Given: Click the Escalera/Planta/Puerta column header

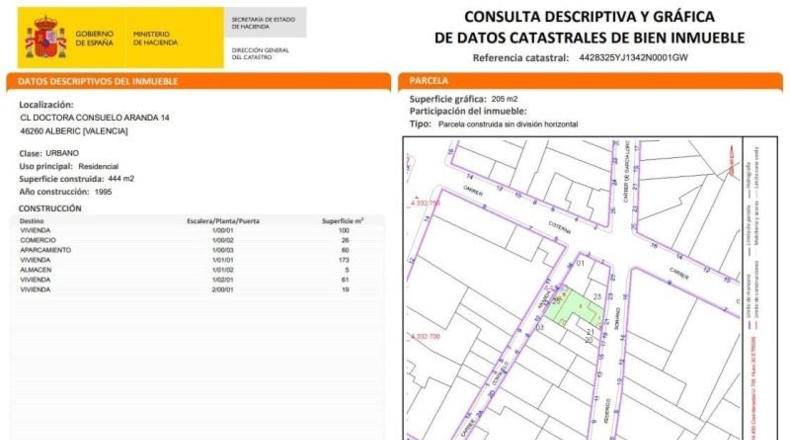Looking at the screenshot, I should [x=223, y=221].
